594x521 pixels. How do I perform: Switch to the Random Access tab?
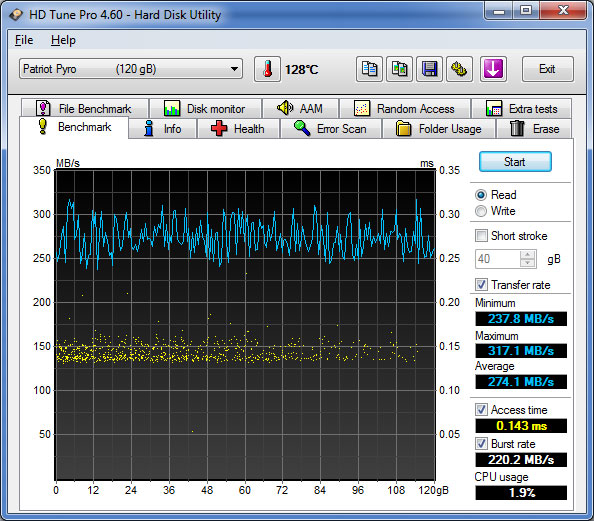[405, 109]
